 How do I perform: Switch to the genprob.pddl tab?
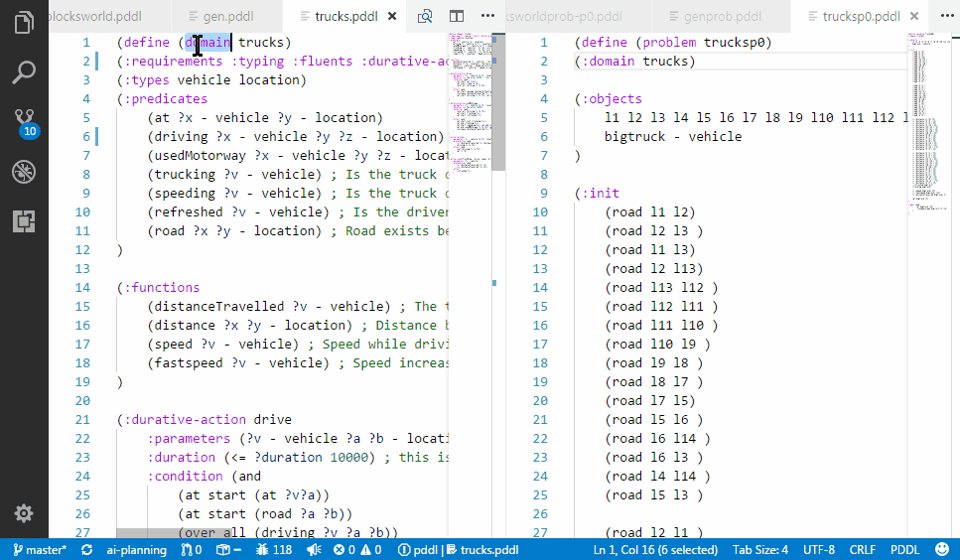tap(723, 17)
